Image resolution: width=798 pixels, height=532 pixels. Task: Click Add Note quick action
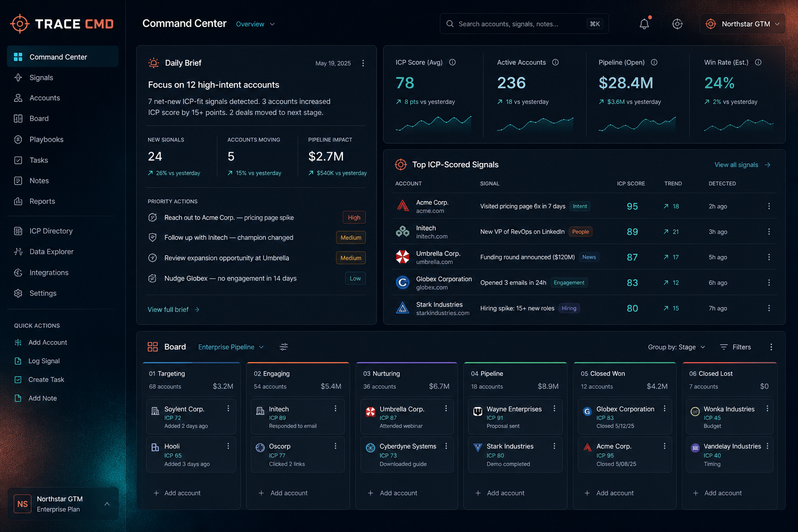36,398
